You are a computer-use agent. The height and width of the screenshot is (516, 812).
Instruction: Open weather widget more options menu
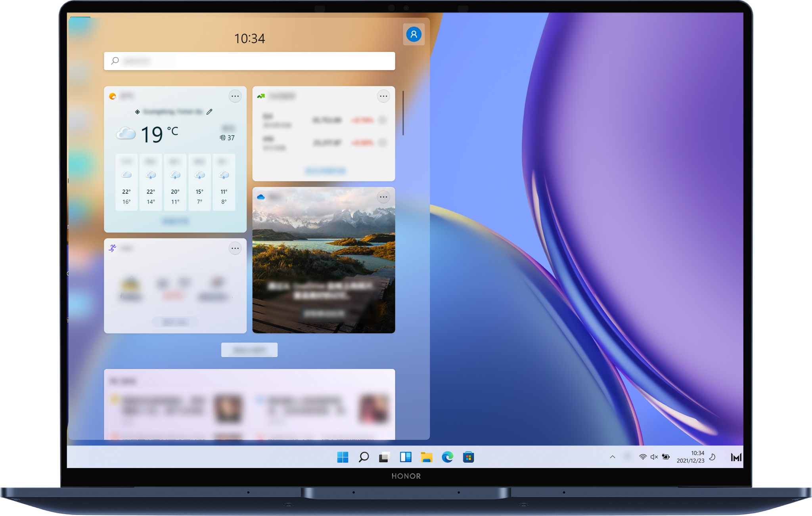pos(235,96)
